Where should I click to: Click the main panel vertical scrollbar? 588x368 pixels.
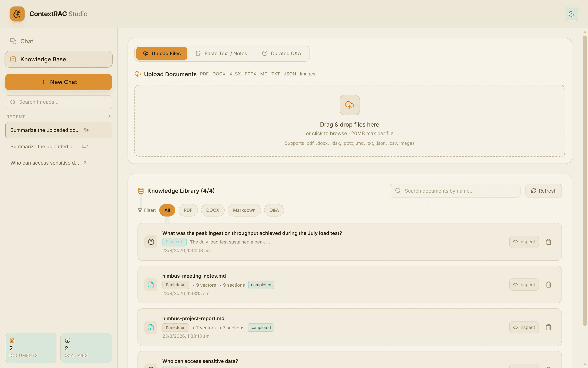click(x=585, y=181)
